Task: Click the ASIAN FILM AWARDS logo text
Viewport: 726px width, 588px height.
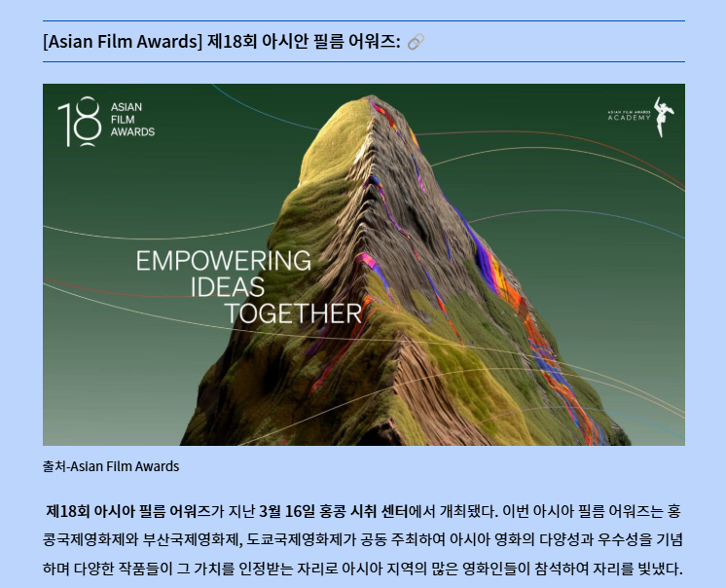Action: coord(132,120)
